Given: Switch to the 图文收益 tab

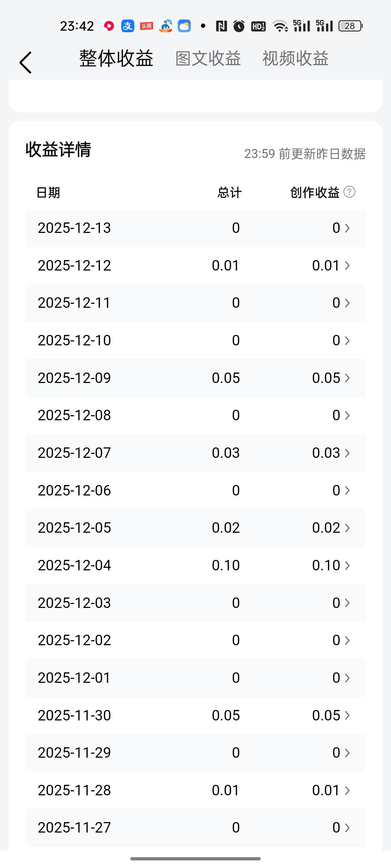Looking at the screenshot, I should point(208,59).
